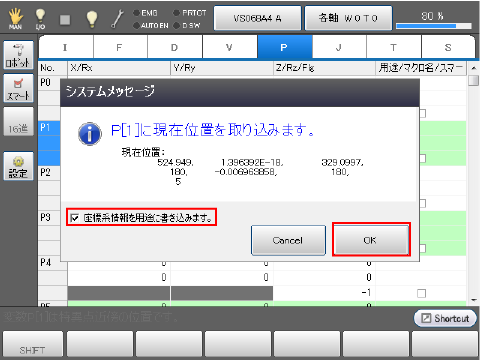
Task: Click Cancel in the system message dialog
Action: [x=288, y=240]
